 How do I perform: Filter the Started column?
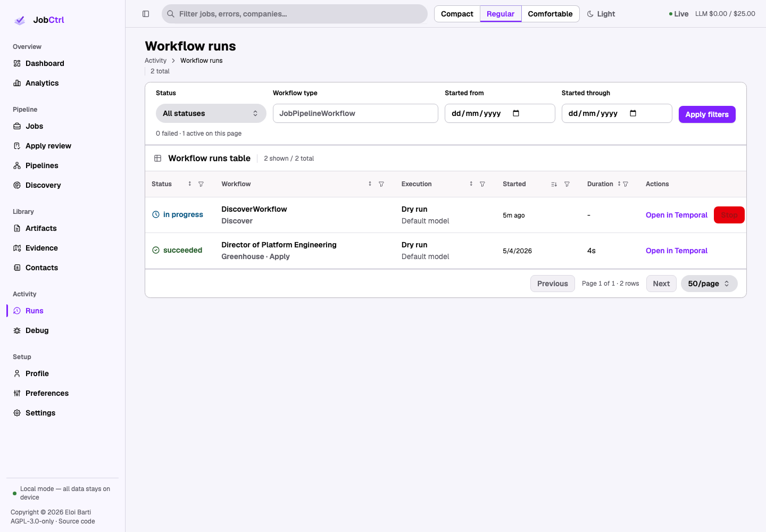pos(567,184)
